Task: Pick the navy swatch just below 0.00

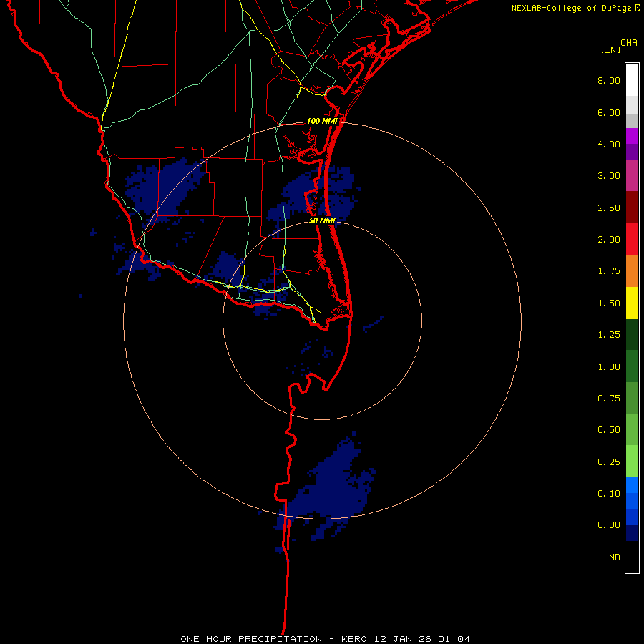Action: (x=632, y=532)
